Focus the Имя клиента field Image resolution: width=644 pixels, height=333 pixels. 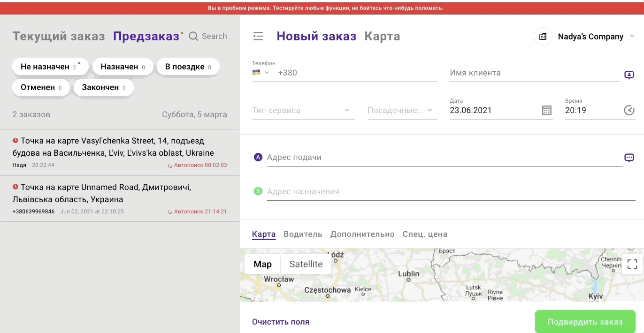pyautogui.click(x=535, y=73)
